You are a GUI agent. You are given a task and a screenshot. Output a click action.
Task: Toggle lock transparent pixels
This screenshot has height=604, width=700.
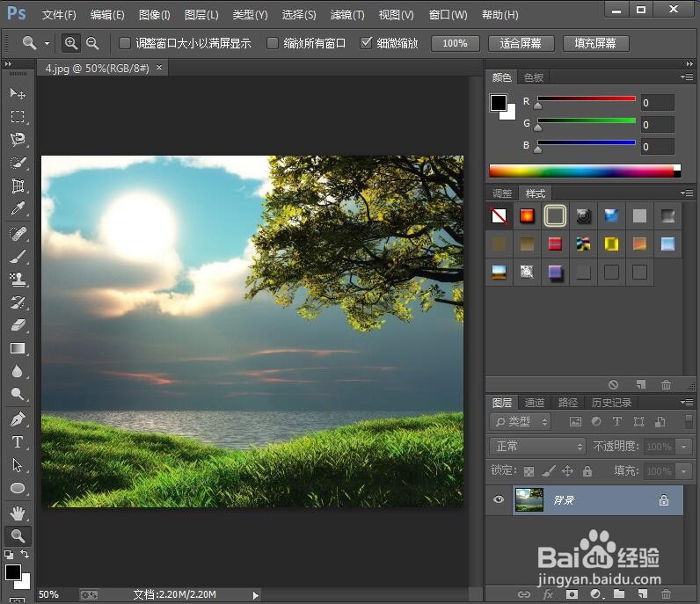click(x=529, y=471)
